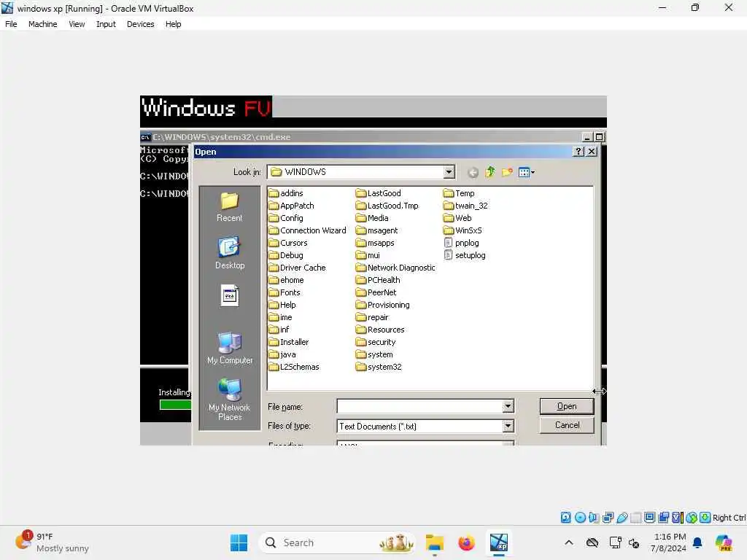Select the Debug folder

(286, 255)
